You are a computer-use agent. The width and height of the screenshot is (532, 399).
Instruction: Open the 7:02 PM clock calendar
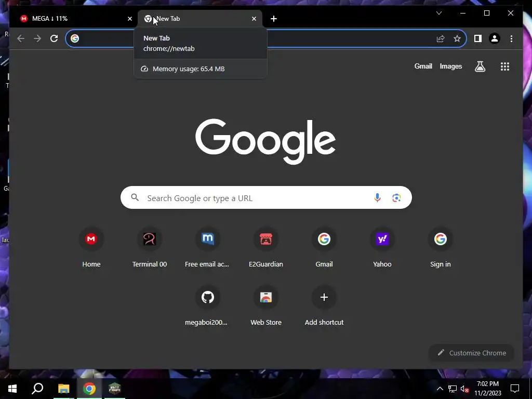click(487, 389)
